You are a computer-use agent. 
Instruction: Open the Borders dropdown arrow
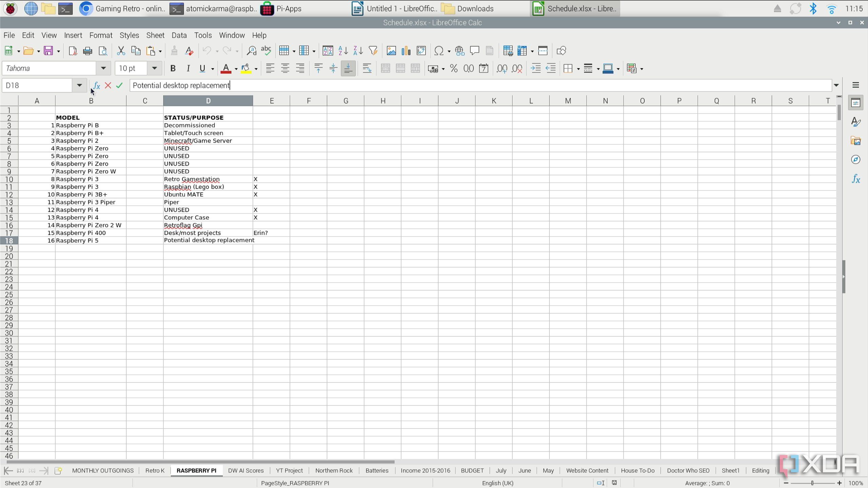tap(578, 69)
